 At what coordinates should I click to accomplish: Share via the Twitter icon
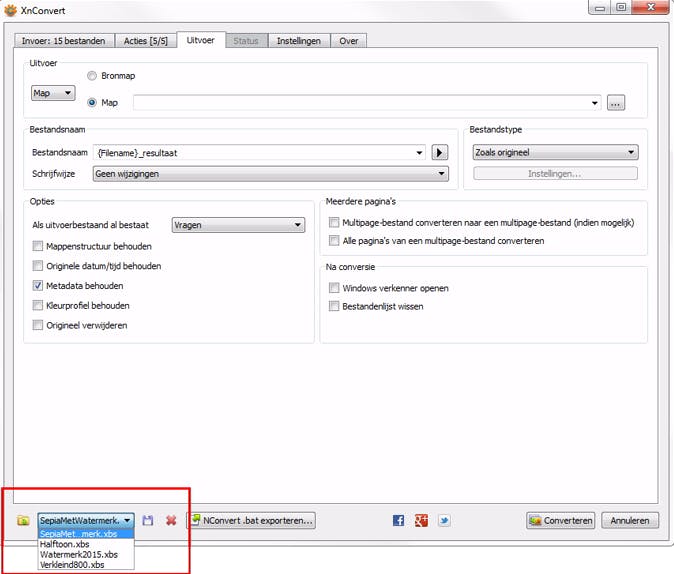tap(444, 521)
